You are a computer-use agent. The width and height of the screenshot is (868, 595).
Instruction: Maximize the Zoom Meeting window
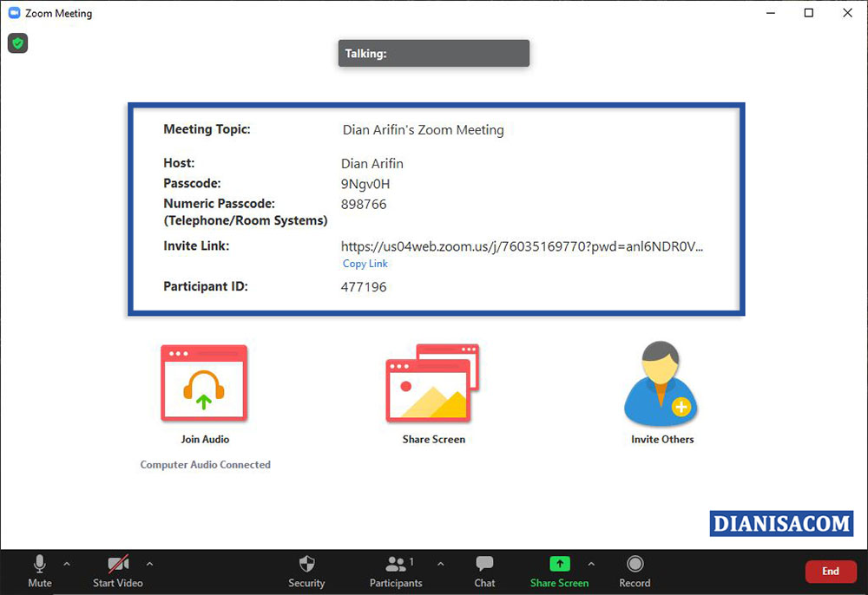[x=808, y=13]
